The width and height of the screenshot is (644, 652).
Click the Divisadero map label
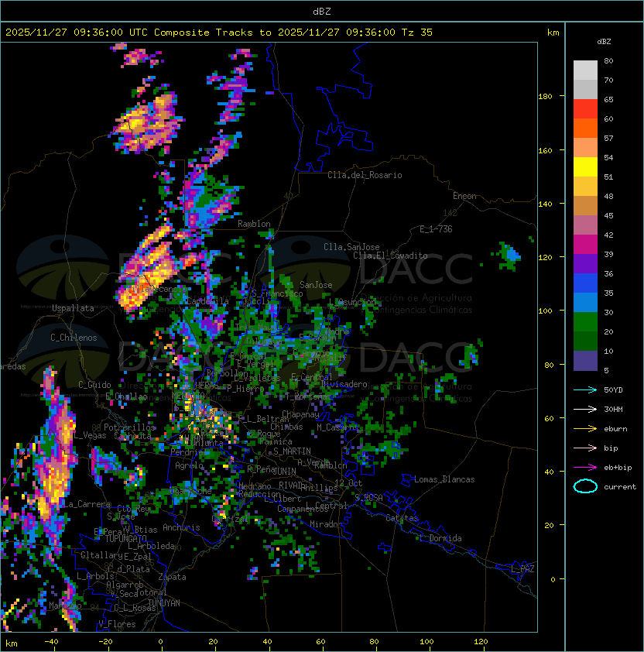[344, 384]
